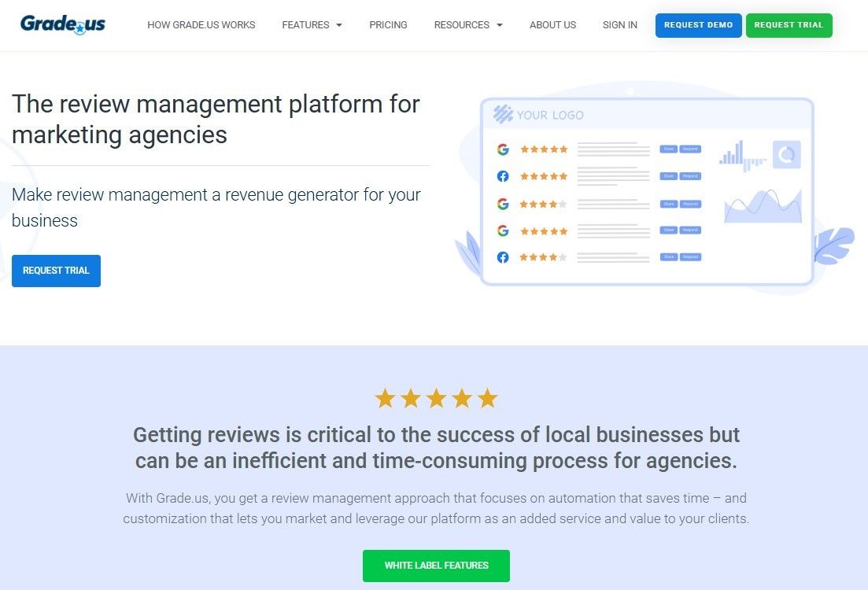868x590 pixels.
Task: Click the Facebook icon in the second review row
Action: coord(503,176)
